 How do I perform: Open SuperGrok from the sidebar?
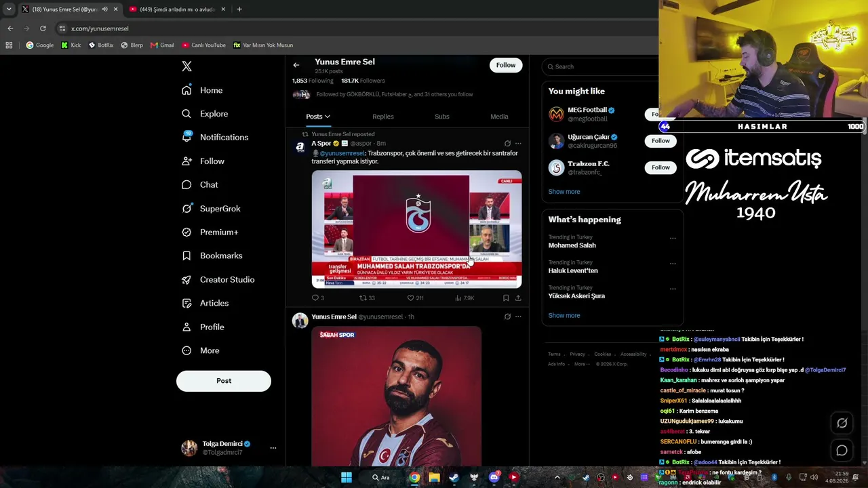pyautogui.click(x=212, y=208)
